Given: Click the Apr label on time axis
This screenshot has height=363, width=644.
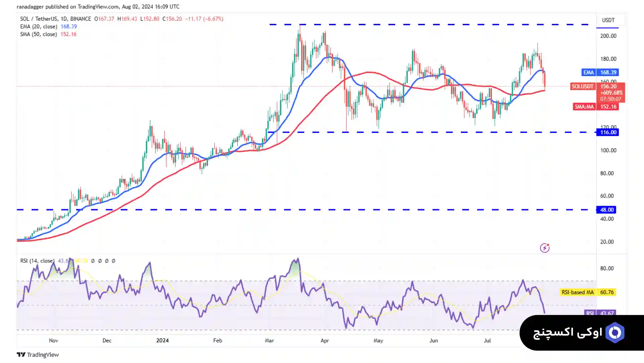Looking at the screenshot, I should coord(324,341).
